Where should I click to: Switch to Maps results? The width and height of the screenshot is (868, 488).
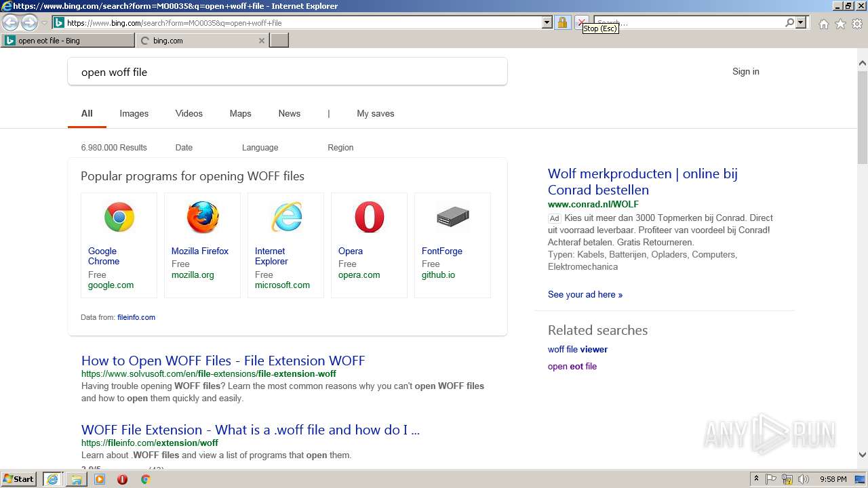point(240,113)
